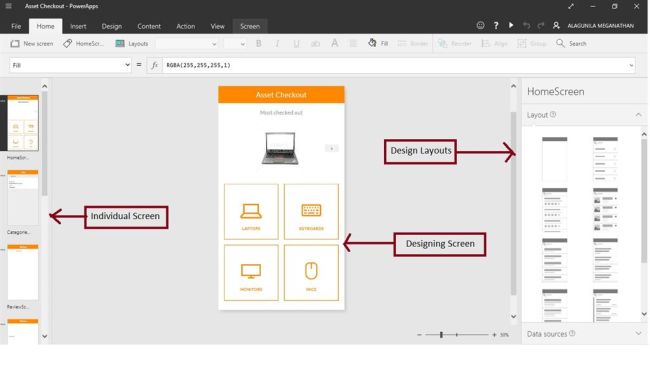
Task: Select the ReviewScreen thumbnail
Action: click(x=23, y=272)
